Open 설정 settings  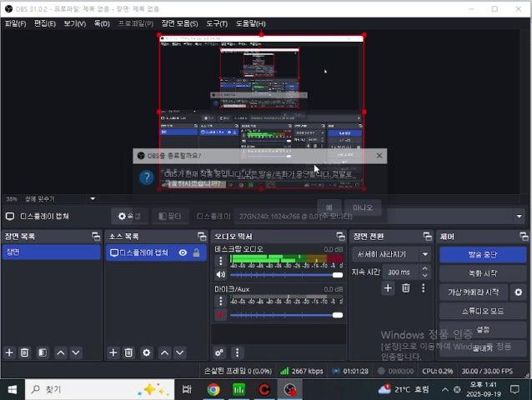coord(483,329)
